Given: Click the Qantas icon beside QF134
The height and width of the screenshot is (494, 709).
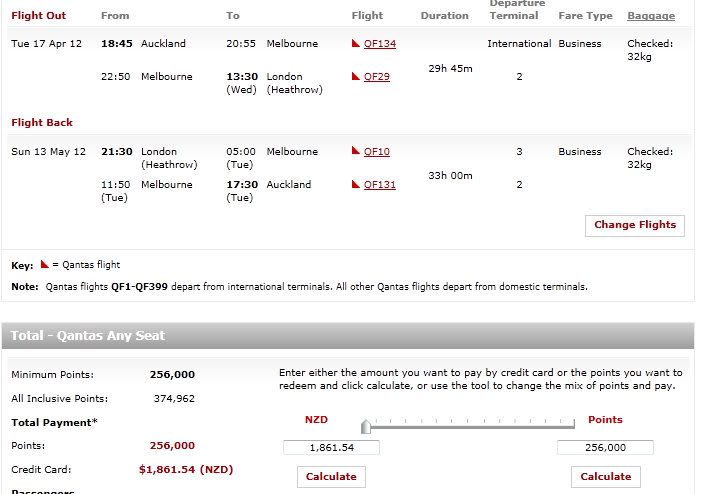Looking at the screenshot, I should click(x=356, y=43).
